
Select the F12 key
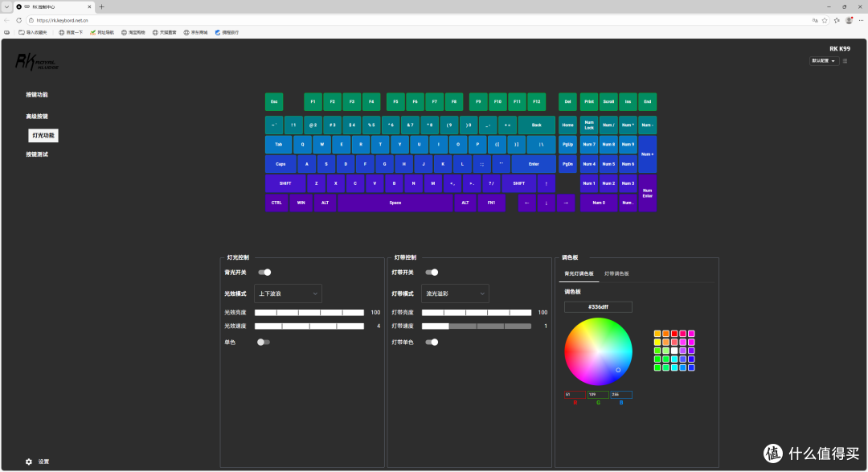[536, 102]
